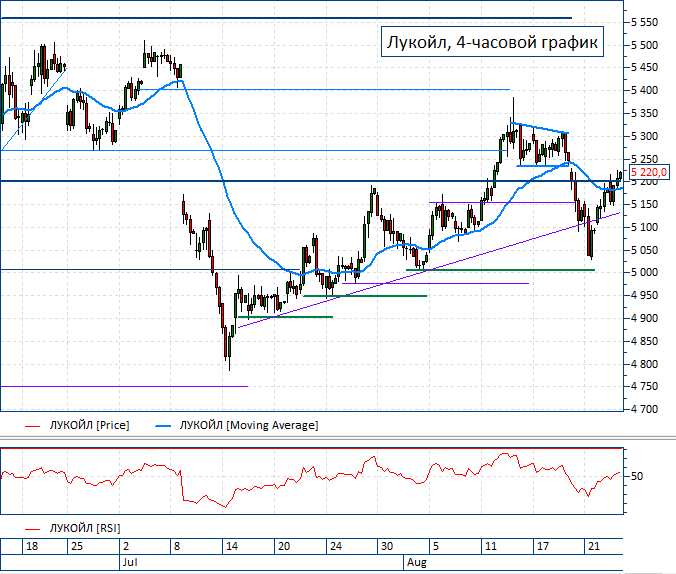Click date label 18 on time axis
Screen dimensions: 676x574
[x=32, y=546]
